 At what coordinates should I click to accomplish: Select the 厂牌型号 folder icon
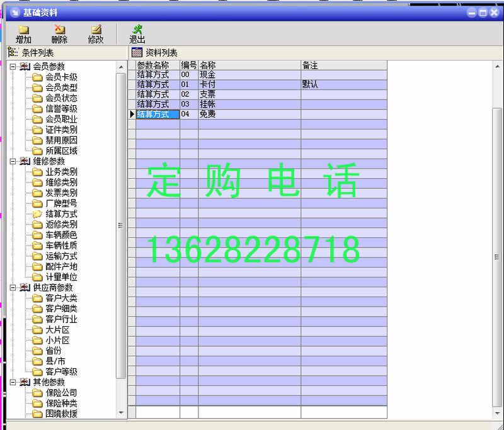coord(37,203)
